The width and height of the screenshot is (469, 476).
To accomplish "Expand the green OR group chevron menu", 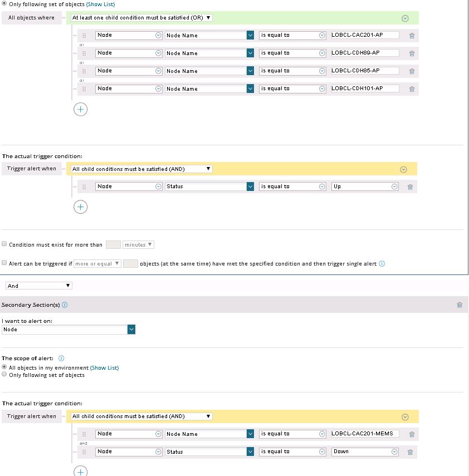I will [x=405, y=18].
